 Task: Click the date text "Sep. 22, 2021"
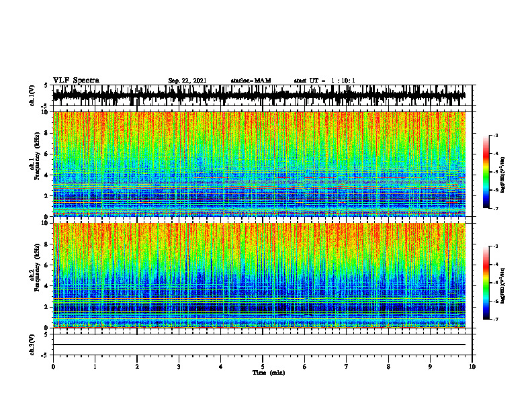pyautogui.click(x=187, y=81)
